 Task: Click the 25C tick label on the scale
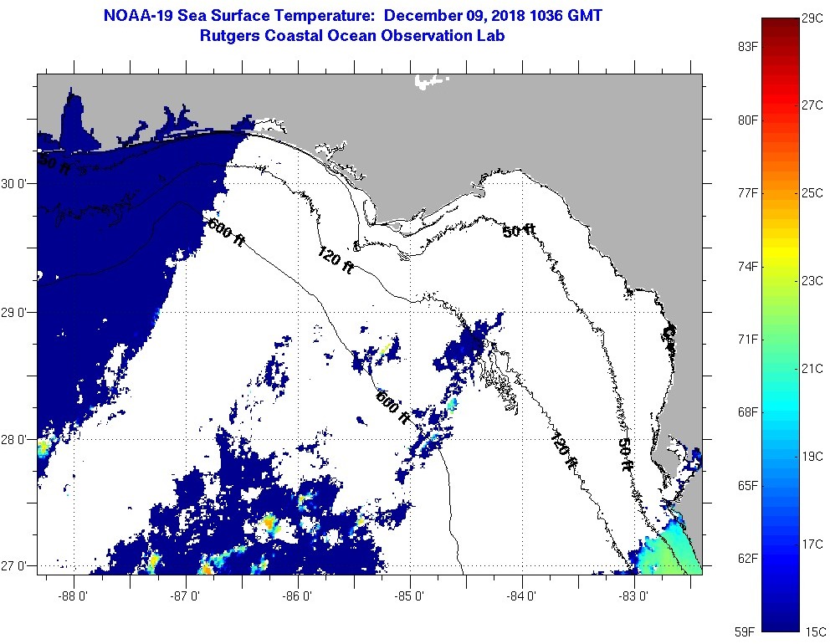click(x=812, y=193)
